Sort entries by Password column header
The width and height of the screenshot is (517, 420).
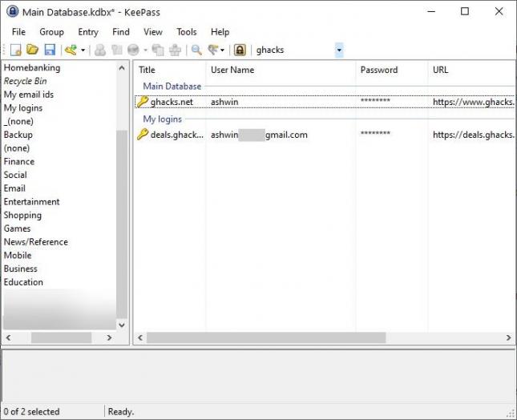(392, 71)
